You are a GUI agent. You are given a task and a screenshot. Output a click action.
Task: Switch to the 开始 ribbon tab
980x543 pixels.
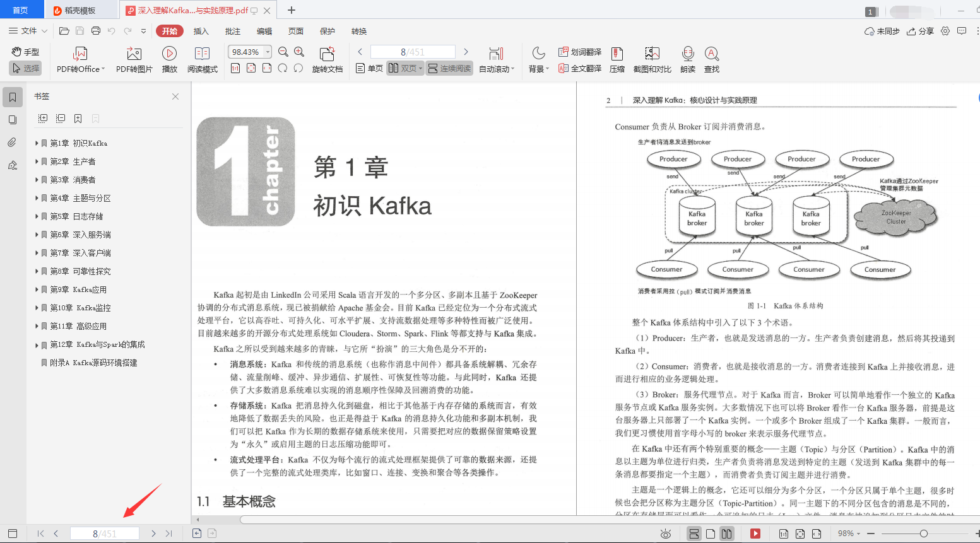pos(170,31)
